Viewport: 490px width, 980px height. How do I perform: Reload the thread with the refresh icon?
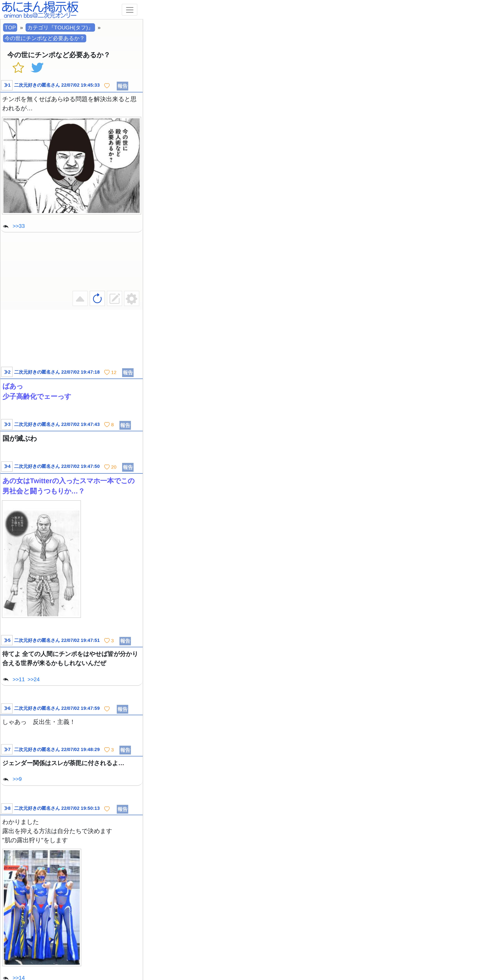click(x=97, y=299)
